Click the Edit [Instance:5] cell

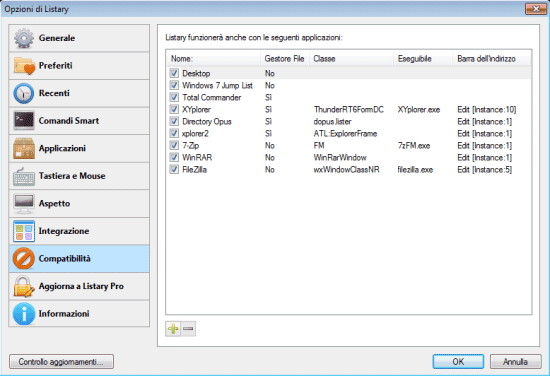click(x=484, y=169)
